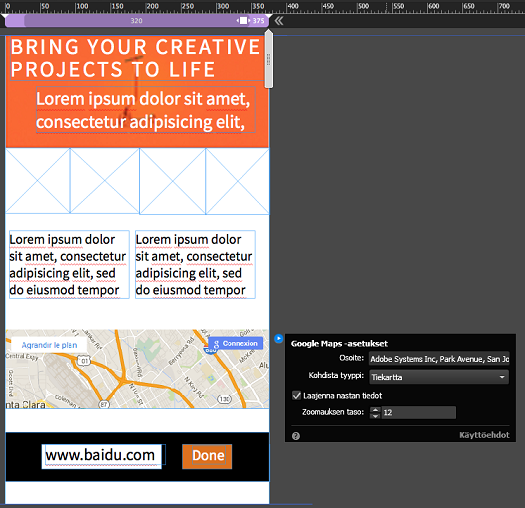
Task: Select the first image placeholder frame
Action: [38, 180]
